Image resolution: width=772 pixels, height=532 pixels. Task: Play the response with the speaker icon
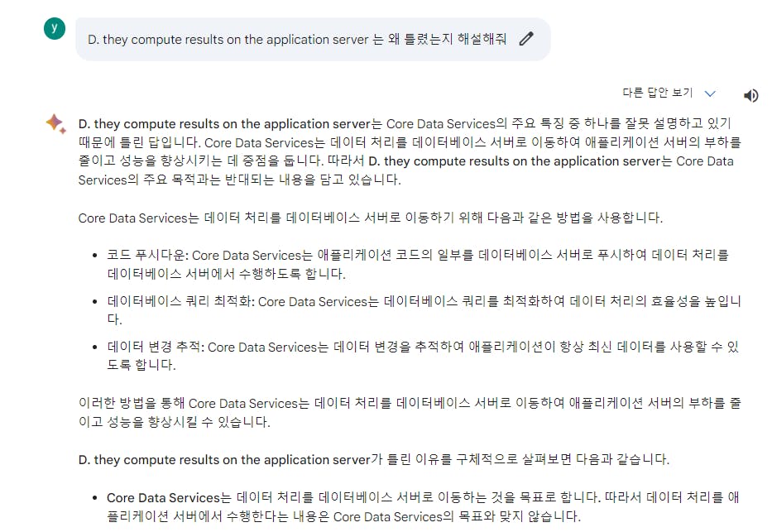[x=750, y=95]
